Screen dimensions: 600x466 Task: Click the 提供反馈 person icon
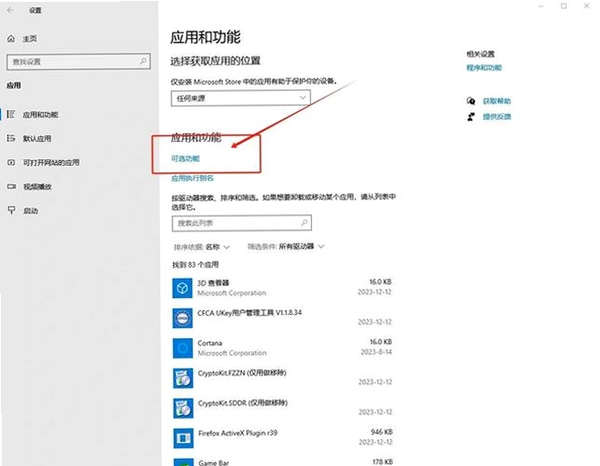pos(471,116)
